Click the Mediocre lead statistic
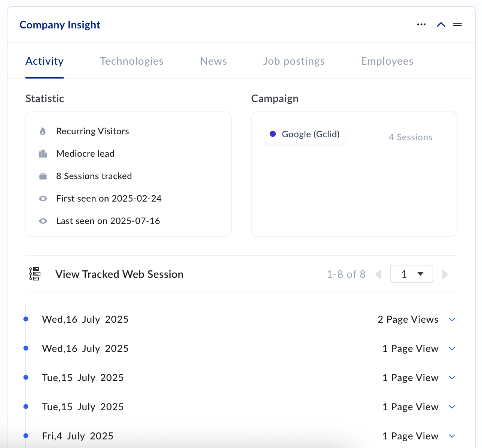 [85, 154]
